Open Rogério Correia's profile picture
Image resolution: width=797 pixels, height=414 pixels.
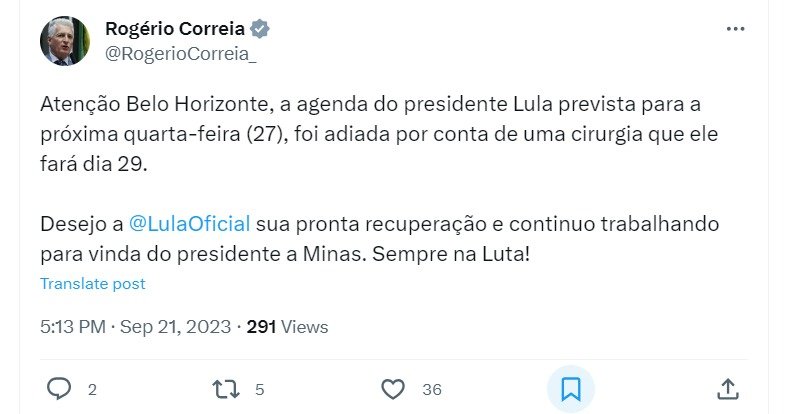tap(64, 42)
